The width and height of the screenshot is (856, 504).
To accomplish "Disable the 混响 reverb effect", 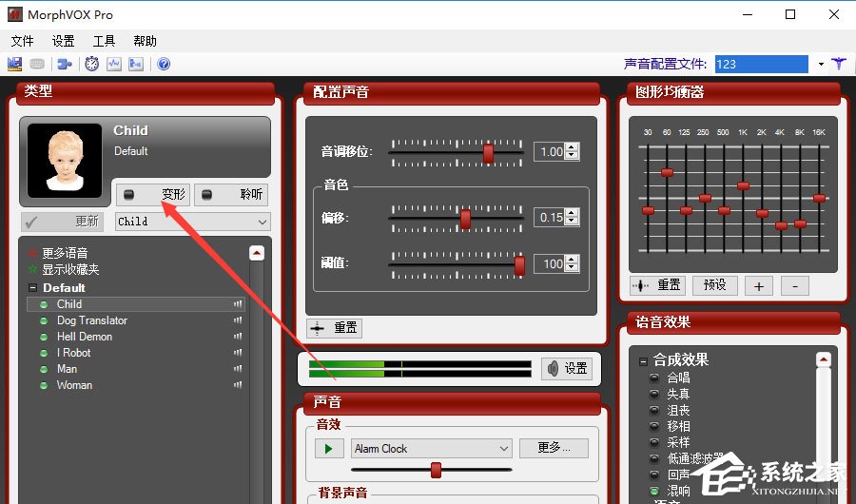I will pyautogui.click(x=654, y=491).
